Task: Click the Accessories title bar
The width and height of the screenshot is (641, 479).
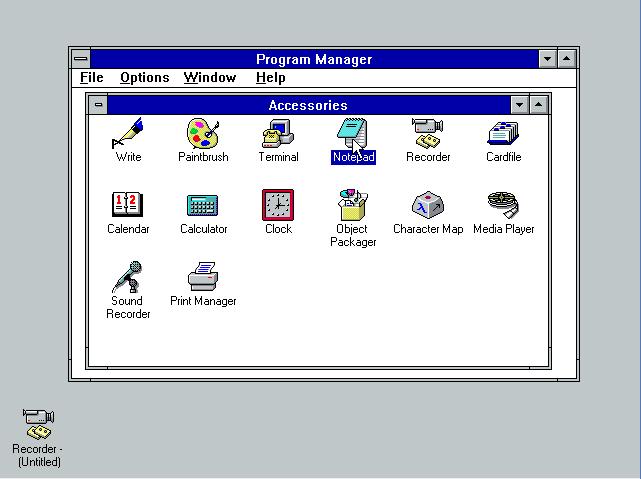Action: point(309,105)
